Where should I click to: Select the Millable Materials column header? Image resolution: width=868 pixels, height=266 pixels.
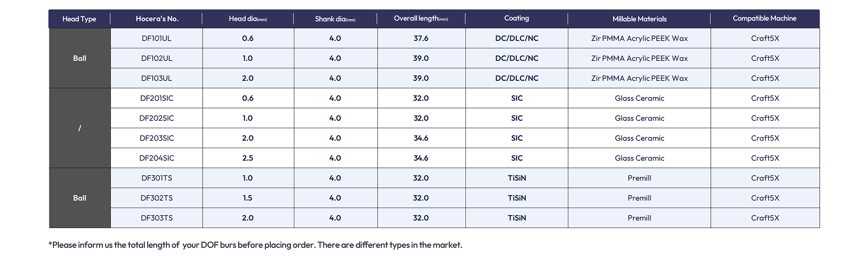(x=639, y=19)
